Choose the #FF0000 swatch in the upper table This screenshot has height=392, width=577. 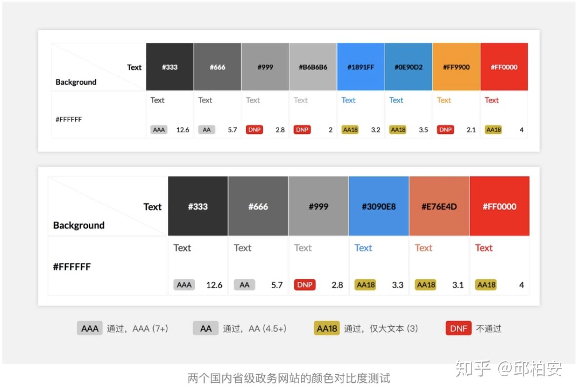(x=504, y=67)
